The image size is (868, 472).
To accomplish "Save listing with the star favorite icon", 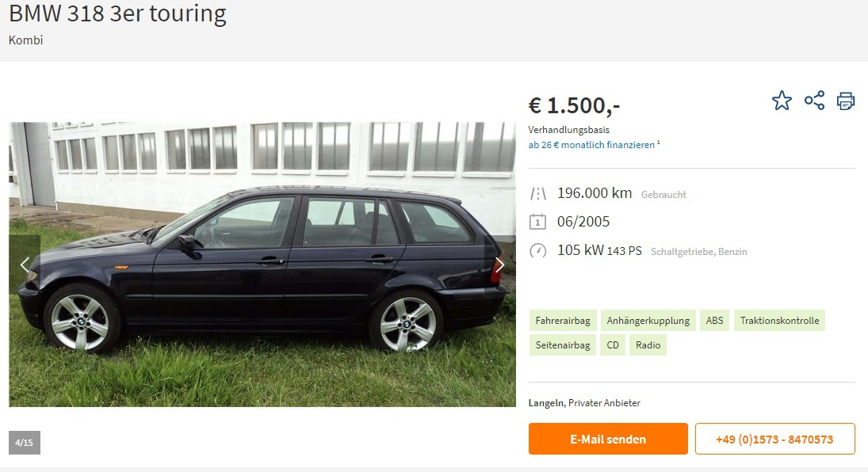I will tap(782, 101).
